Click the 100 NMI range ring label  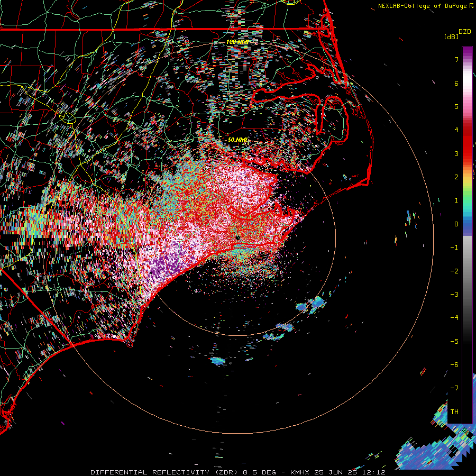click(x=237, y=42)
